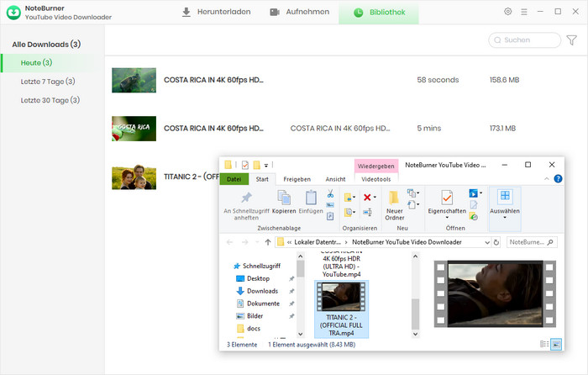
Task: Expand the address bar history dropdown
Action: pyautogui.click(x=487, y=242)
